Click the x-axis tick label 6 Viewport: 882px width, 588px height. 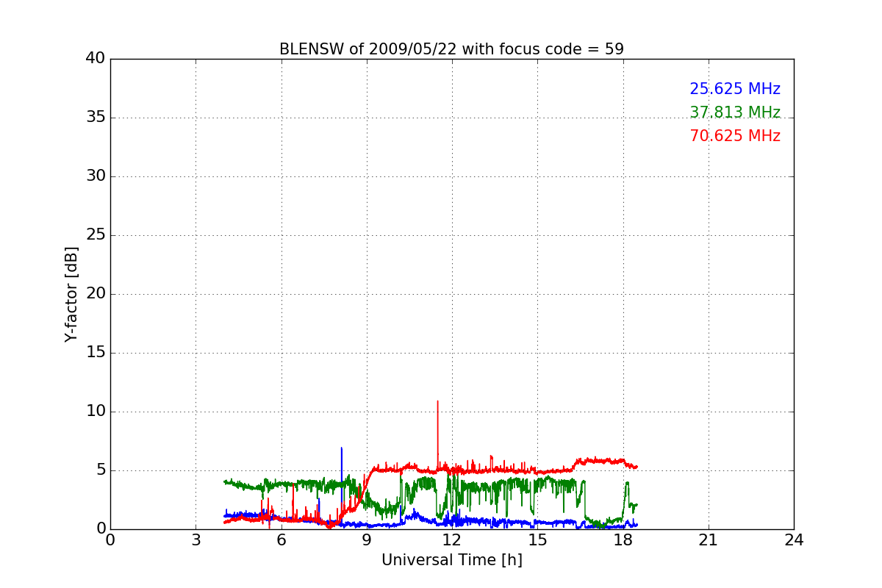(281, 540)
